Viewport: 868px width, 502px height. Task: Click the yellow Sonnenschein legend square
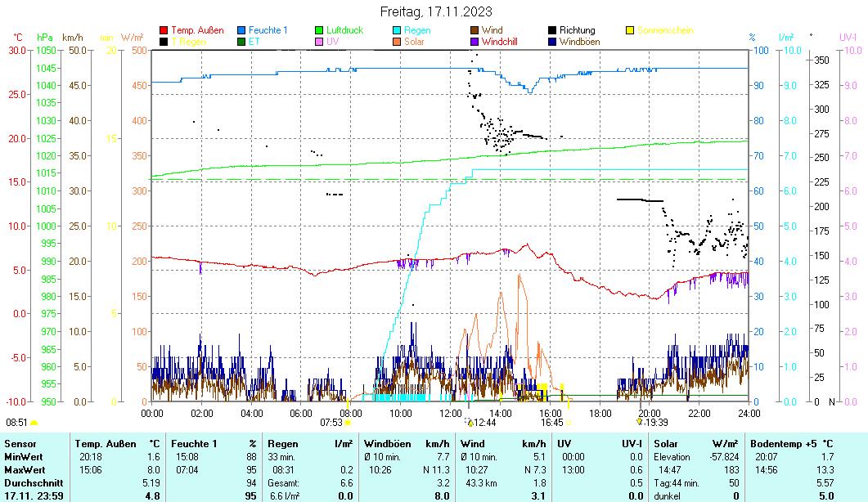pos(630,30)
